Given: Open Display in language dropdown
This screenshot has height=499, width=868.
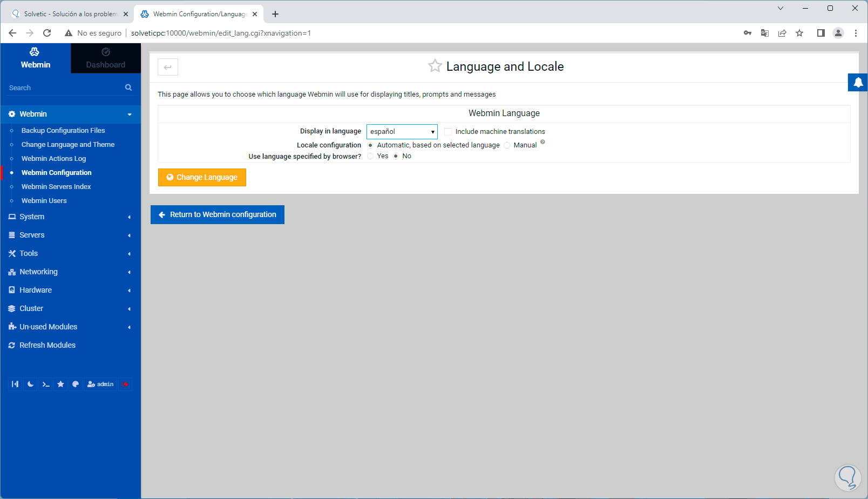Looking at the screenshot, I should pos(402,132).
